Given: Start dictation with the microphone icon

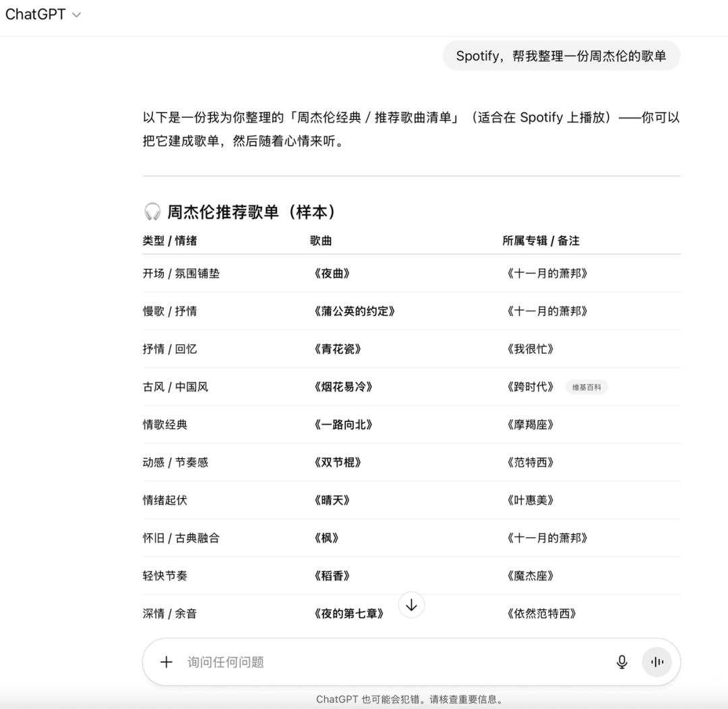Looking at the screenshot, I should coord(621,662).
